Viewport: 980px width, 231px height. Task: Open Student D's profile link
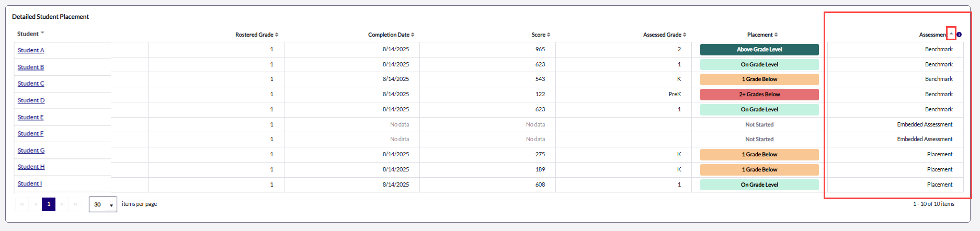(31, 100)
